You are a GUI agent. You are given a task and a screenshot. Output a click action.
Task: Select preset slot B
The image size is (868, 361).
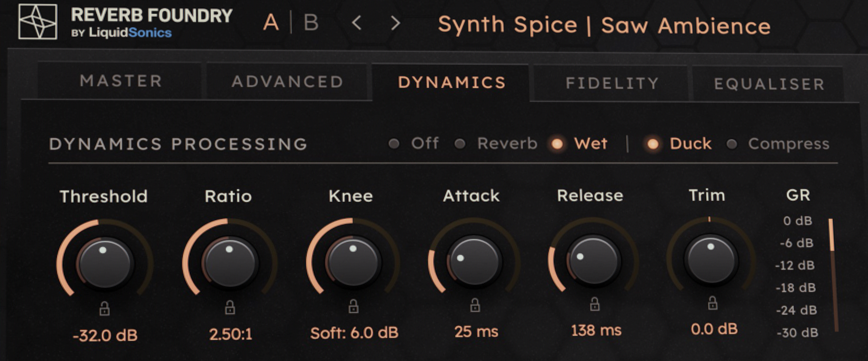(311, 23)
